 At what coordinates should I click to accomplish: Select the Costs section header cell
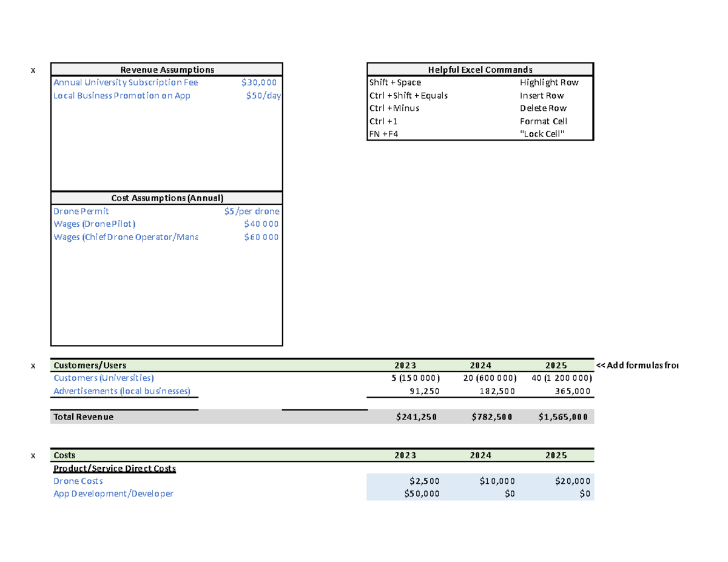[63, 455]
